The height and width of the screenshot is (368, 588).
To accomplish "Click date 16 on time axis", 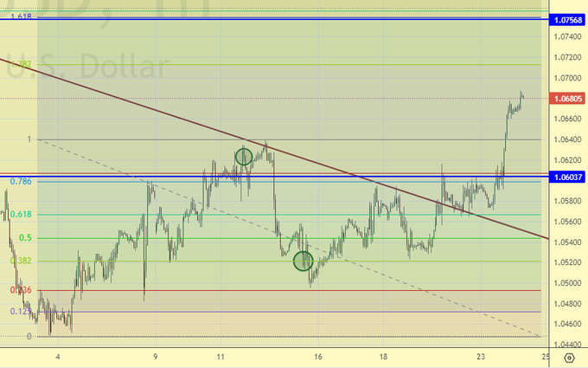I will [x=319, y=356].
